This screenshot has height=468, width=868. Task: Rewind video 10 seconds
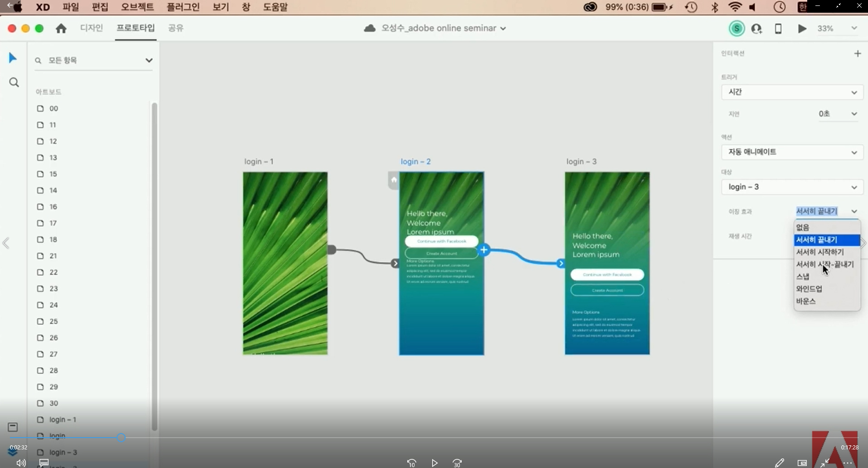[411, 463]
